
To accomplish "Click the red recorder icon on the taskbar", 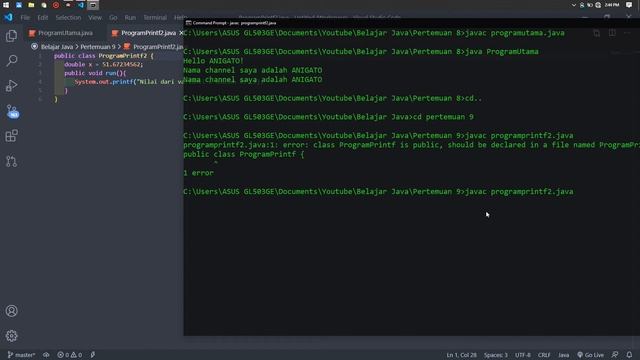I will 56,5.
